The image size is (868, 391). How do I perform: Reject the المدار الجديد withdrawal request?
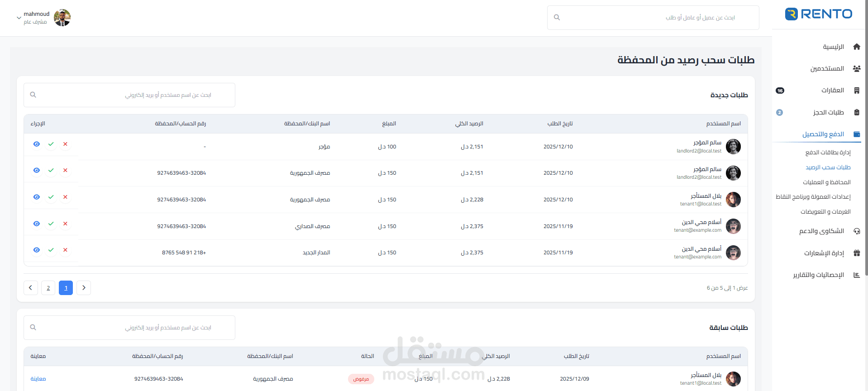pos(65,250)
